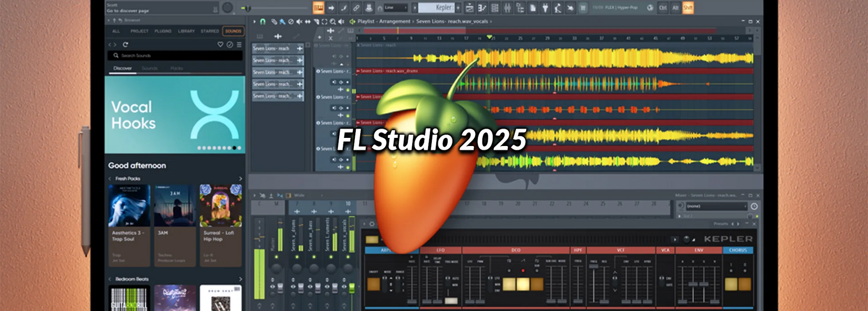Screen dimensions: 868x311
Task: Toggle the Kepler ARP ON/OFF button
Action: (373, 283)
